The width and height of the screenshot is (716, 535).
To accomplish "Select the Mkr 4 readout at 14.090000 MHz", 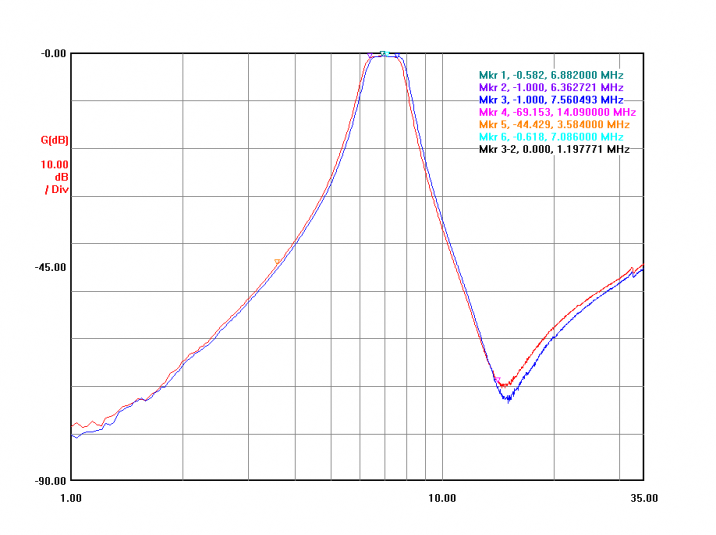I will [x=557, y=112].
